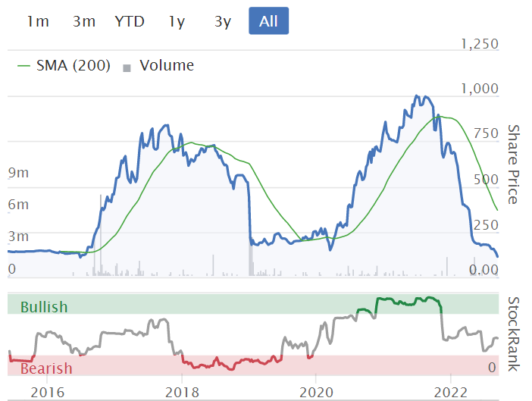Click the 3m volume axis label
Image resolution: width=532 pixels, height=401 pixels.
(19, 237)
